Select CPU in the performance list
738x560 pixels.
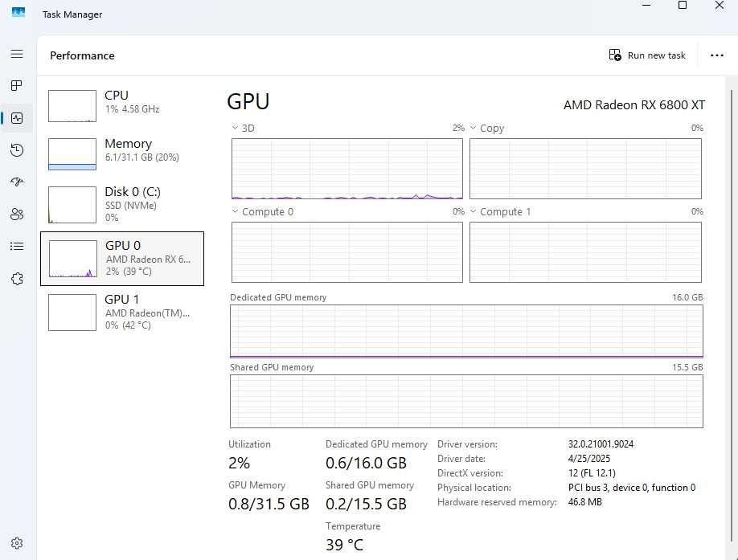pyautogui.click(x=122, y=106)
